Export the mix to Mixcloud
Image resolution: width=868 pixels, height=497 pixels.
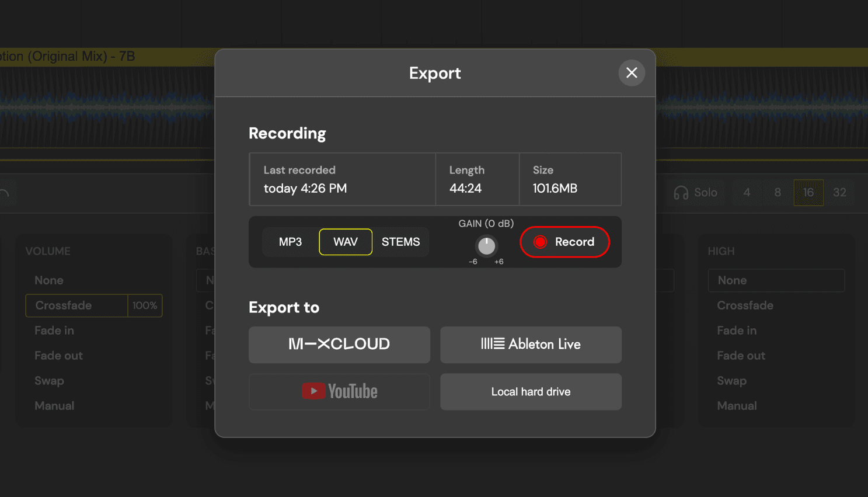point(339,345)
